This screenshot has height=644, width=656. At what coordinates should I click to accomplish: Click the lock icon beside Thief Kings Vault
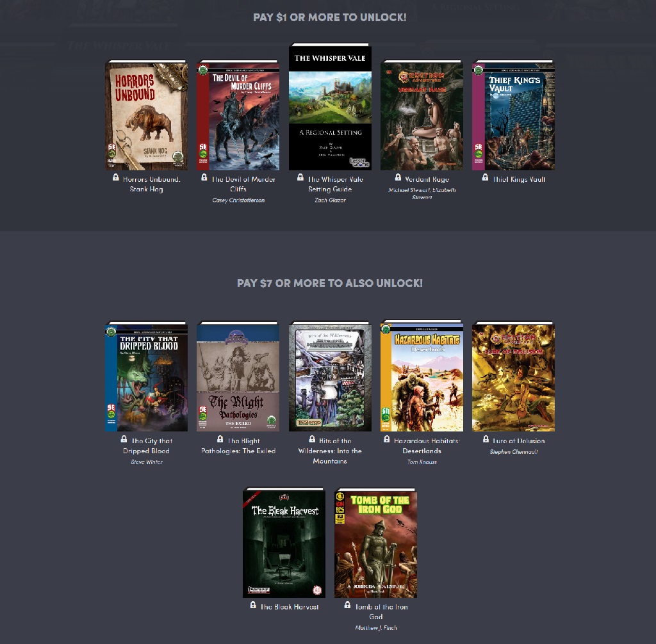486,178
